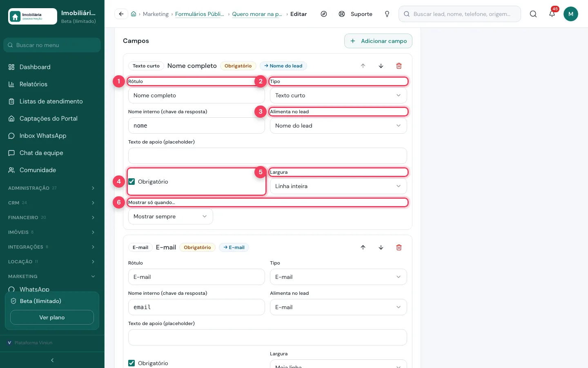Follow the Quero morar na p... breadcrumb link
Viewport: 588px width, 368px height.
257,14
